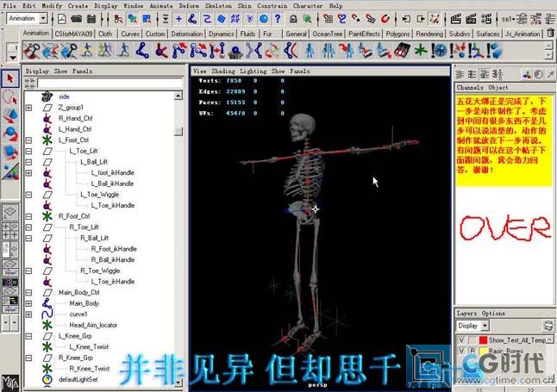Switch to the Js_Animation shelf tab
The image size is (557, 392).
point(523,34)
